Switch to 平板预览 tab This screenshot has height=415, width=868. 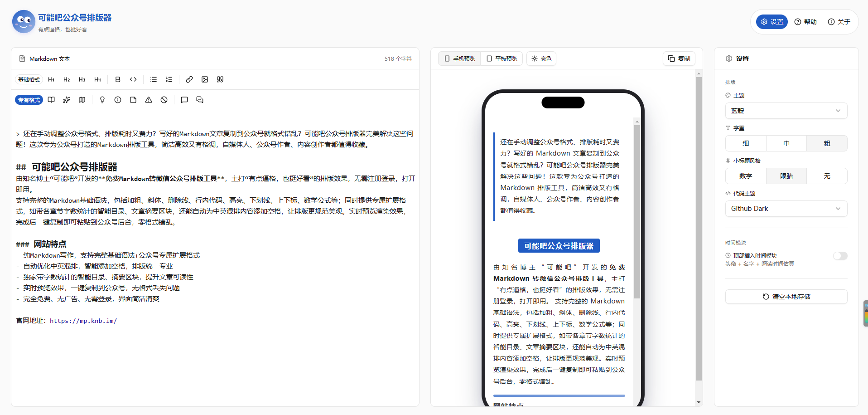tap(502, 59)
